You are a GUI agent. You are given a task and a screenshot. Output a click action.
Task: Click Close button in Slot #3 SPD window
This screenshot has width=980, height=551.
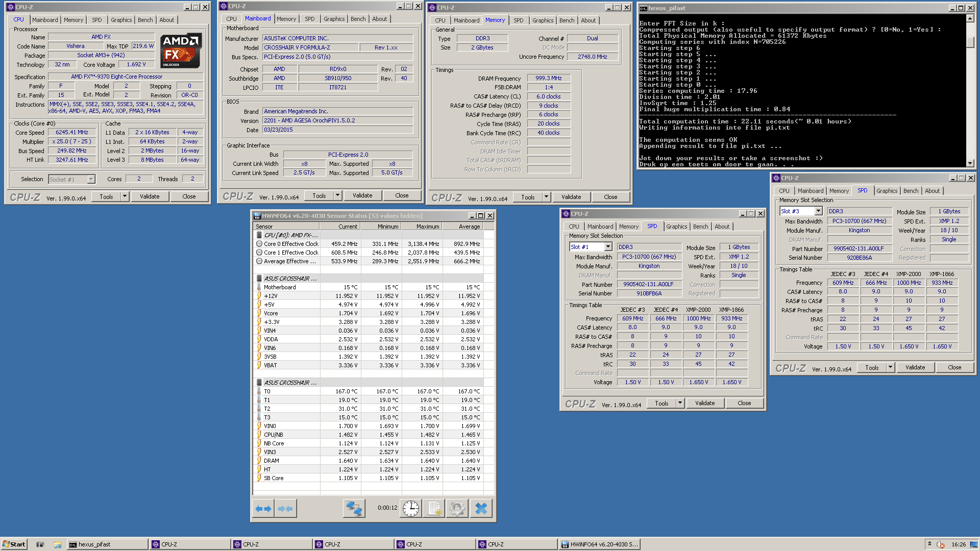pyautogui.click(x=954, y=367)
